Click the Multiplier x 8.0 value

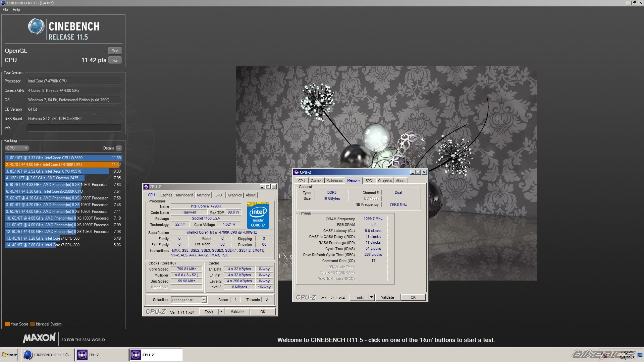click(x=187, y=275)
